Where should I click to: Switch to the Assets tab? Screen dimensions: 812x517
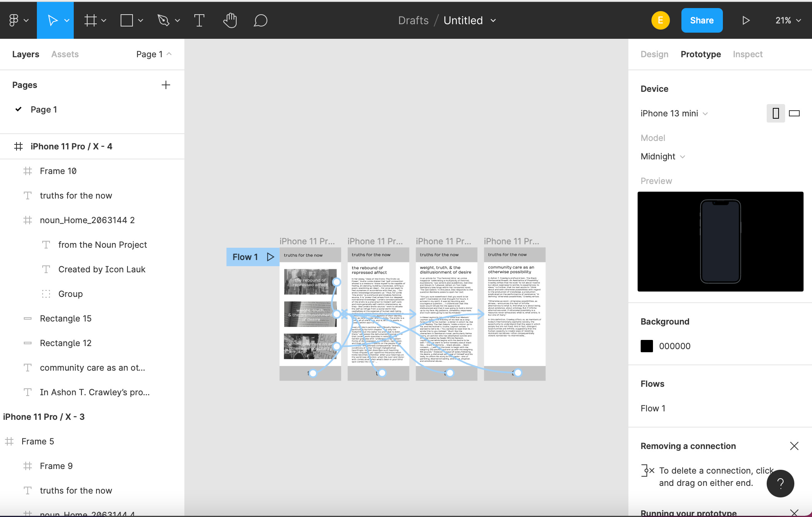(x=65, y=54)
